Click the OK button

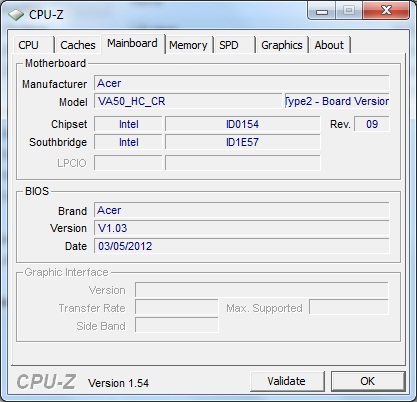coord(368,381)
